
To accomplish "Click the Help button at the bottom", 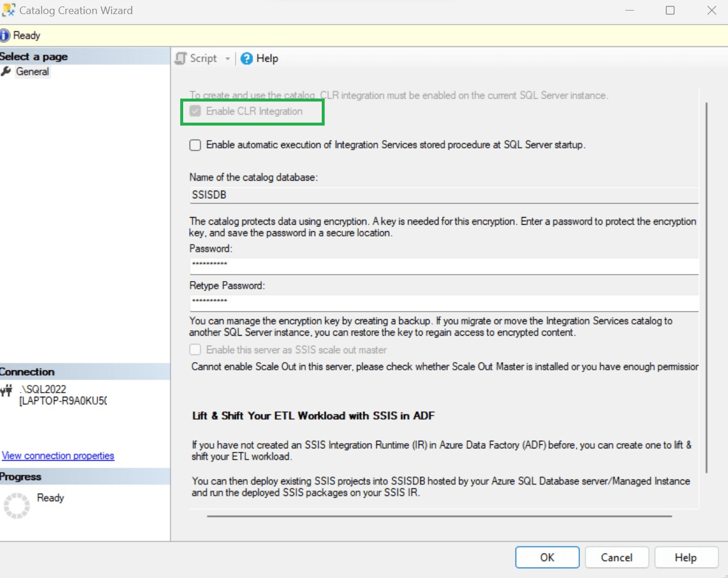I will click(x=686, y=557).
